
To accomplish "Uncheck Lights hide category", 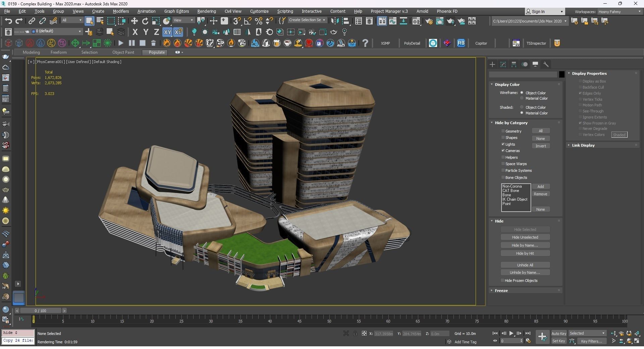I will point(503,144).
